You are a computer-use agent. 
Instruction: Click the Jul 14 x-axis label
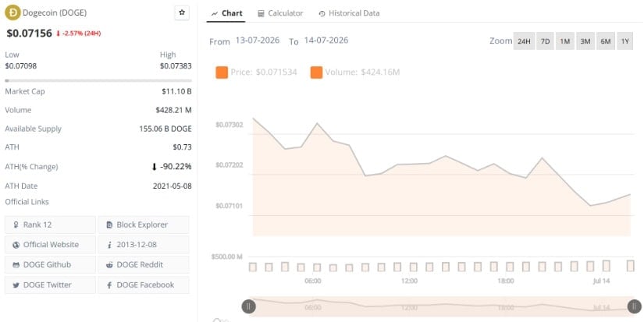point(601,281)
